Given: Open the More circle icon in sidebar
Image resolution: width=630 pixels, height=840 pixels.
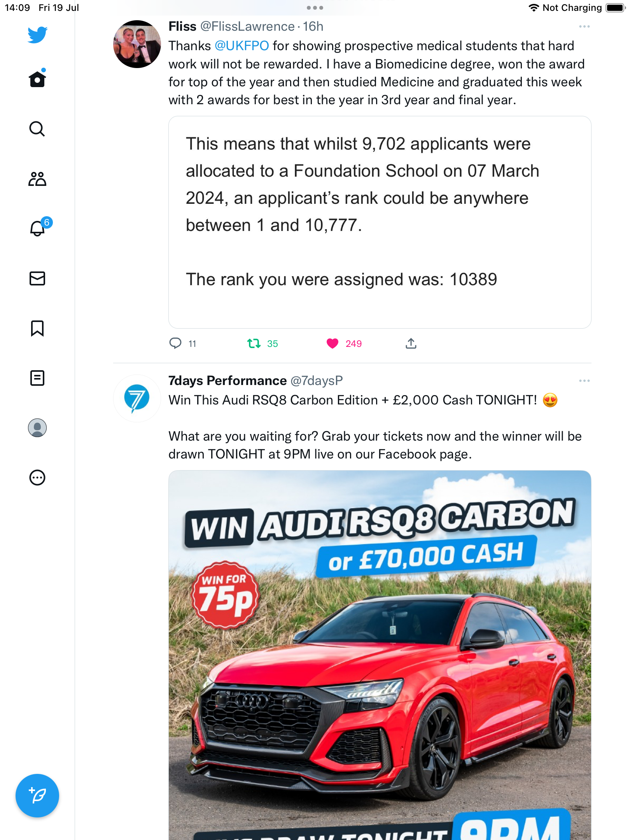Looking at the screenshot, I should 37,478.
